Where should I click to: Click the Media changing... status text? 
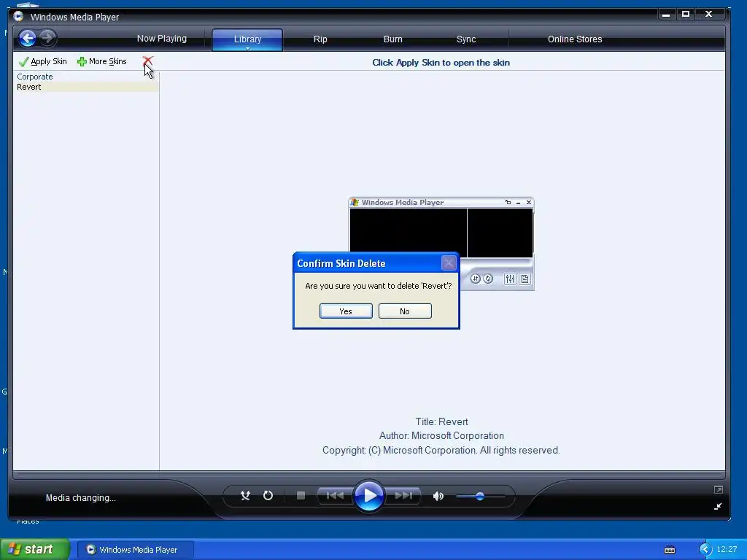tap(80, 497)
